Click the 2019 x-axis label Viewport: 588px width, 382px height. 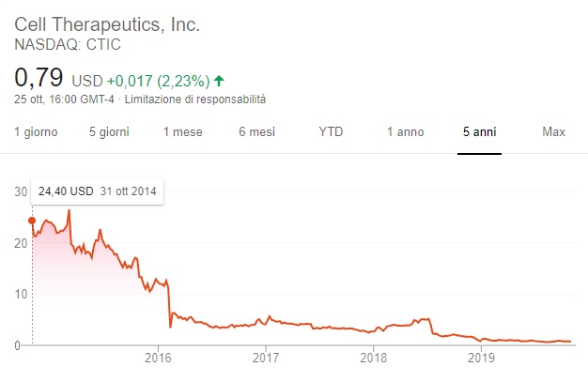481,358
